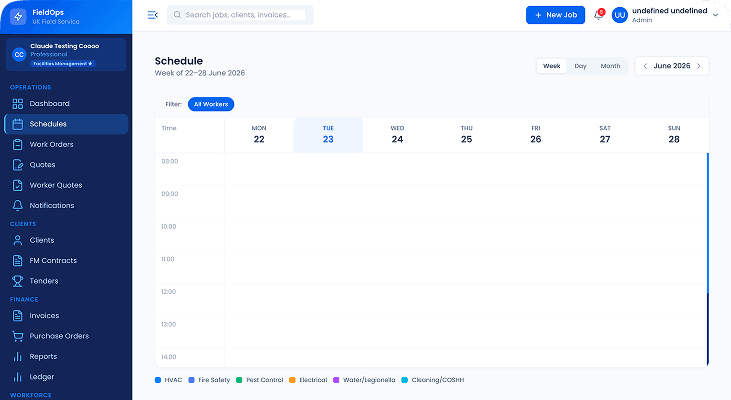
Task: Click the sidebar Notifications bell icon
Action: (18, 206)
